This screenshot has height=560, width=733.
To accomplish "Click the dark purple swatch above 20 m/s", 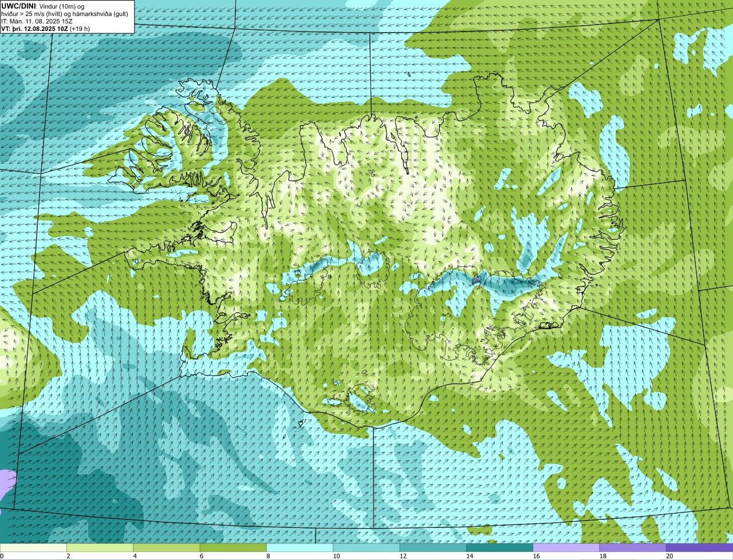I will pos(699,548).
